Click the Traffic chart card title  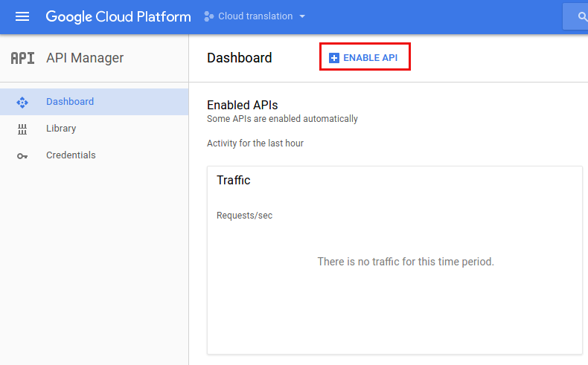[x=233, y=180]
